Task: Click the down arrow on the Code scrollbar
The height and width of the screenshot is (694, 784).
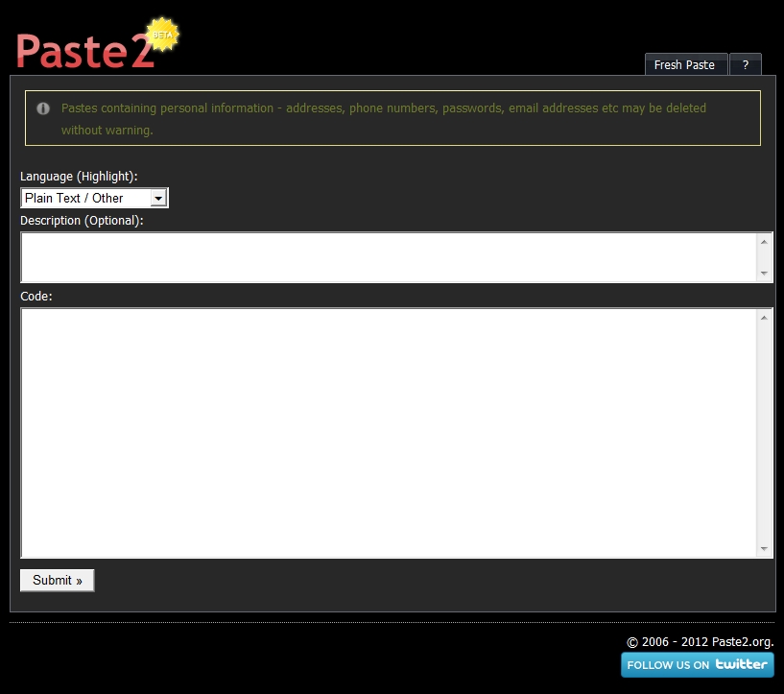Action: [766, 549]
